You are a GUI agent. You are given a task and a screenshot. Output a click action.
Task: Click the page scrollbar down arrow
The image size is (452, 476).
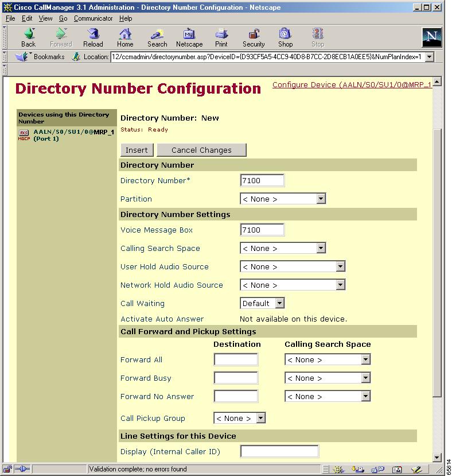click(437, 457)
